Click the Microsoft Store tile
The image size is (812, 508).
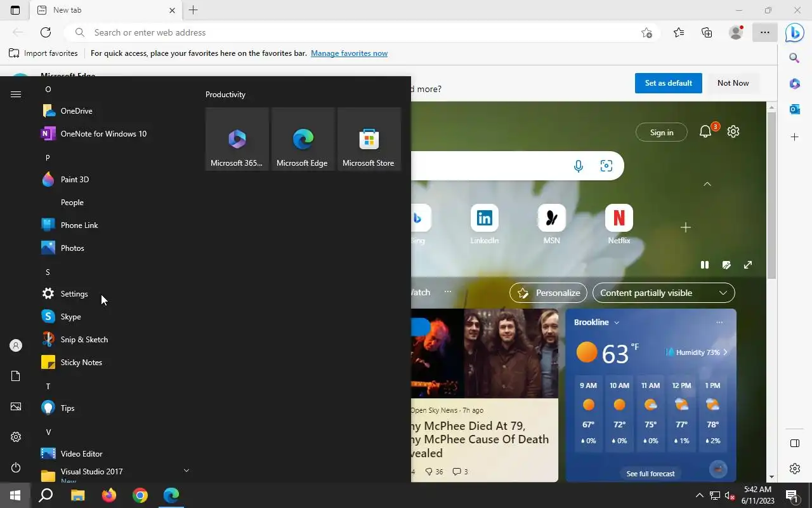pos(369,139)
